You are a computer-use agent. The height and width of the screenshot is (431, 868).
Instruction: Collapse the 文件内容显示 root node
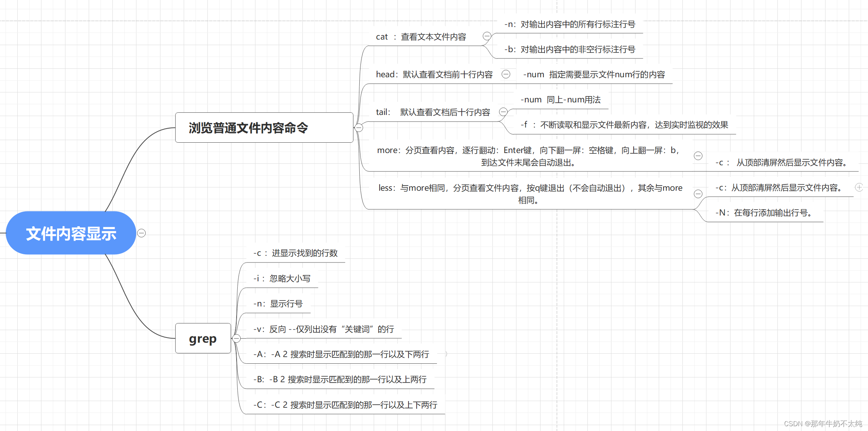coord(141,233)
